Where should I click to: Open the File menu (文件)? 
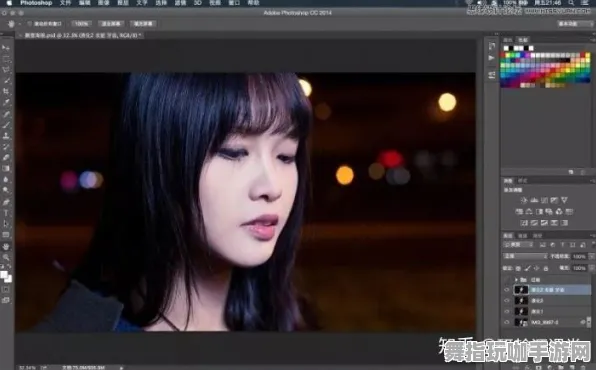point(65,3)
